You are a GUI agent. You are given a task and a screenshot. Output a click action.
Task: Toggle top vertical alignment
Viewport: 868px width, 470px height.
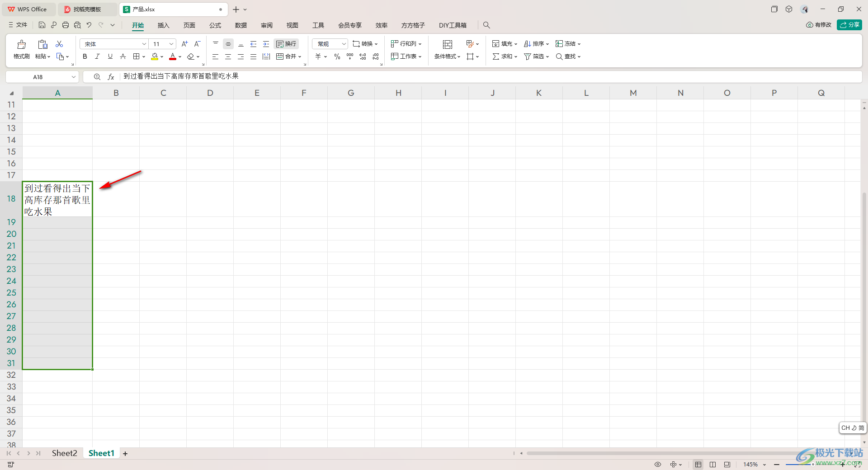(x=216, y=44)
